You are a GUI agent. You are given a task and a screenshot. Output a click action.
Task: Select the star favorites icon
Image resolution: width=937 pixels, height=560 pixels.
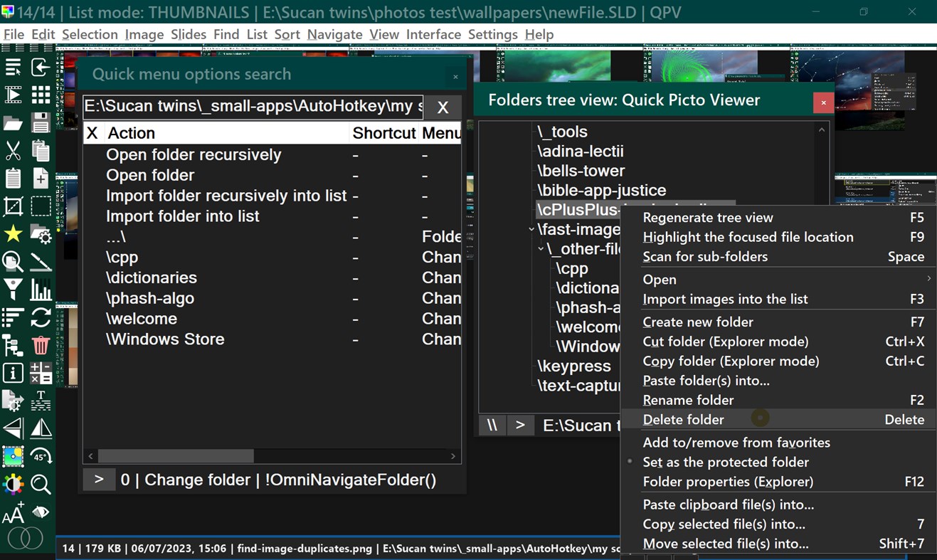click(x=13, y=233)
